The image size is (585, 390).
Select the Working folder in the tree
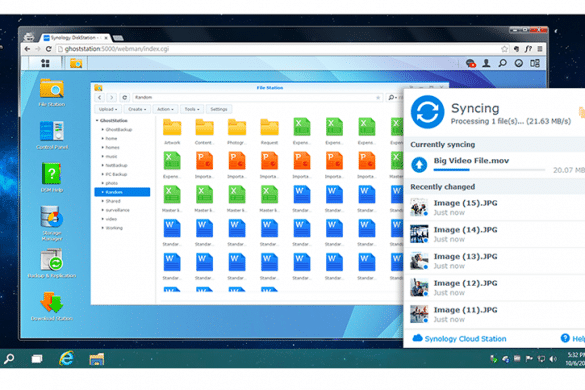[114, 228]
